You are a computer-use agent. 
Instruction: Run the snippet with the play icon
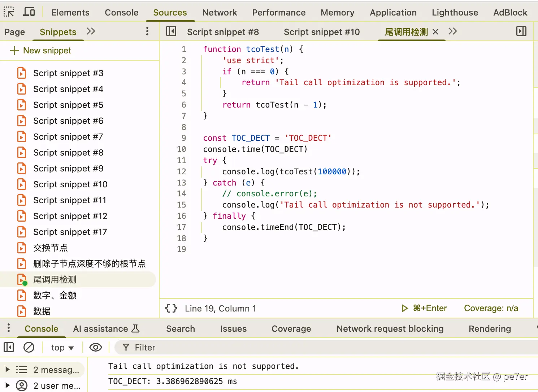405,308
